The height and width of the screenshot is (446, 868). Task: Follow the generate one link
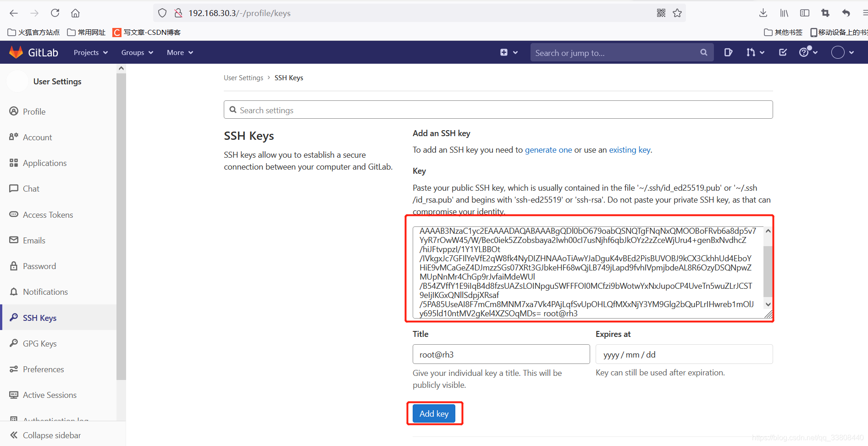point(548,150)
